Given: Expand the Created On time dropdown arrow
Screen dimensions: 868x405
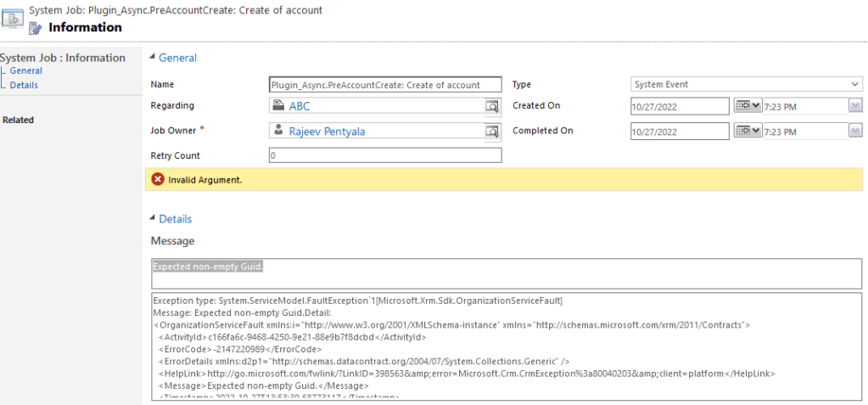Looking at the screenshot, I should click(855, 106).
